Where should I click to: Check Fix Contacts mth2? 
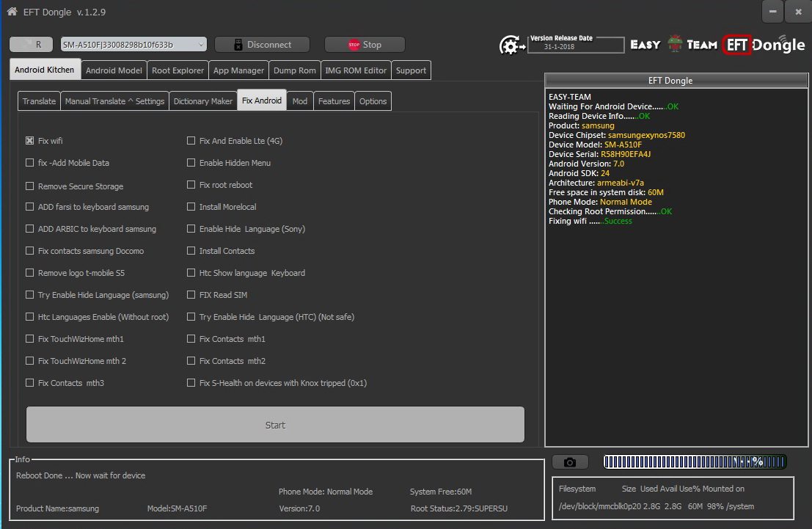pyautogui.click(x=191, y=360)
